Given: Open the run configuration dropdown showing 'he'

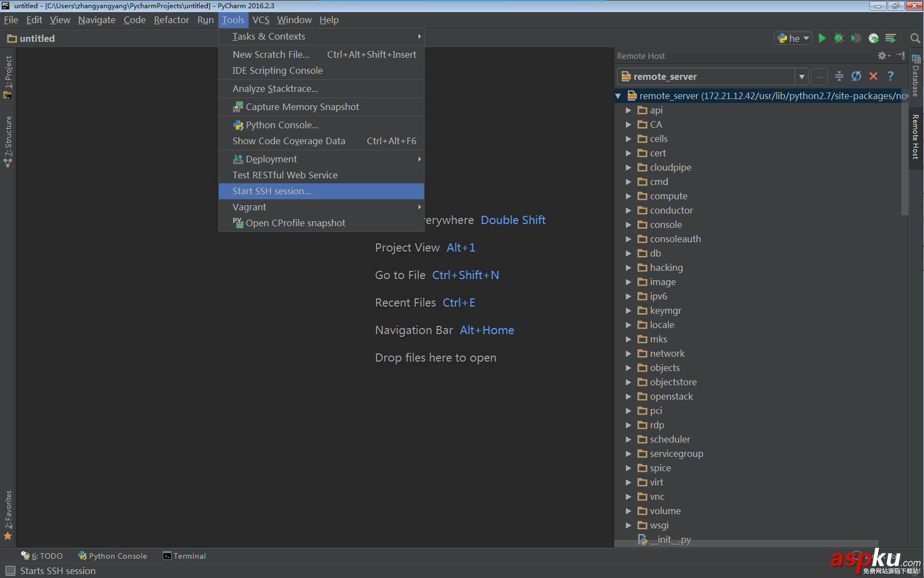Looking at the screenshot, I should coord(793,38).
